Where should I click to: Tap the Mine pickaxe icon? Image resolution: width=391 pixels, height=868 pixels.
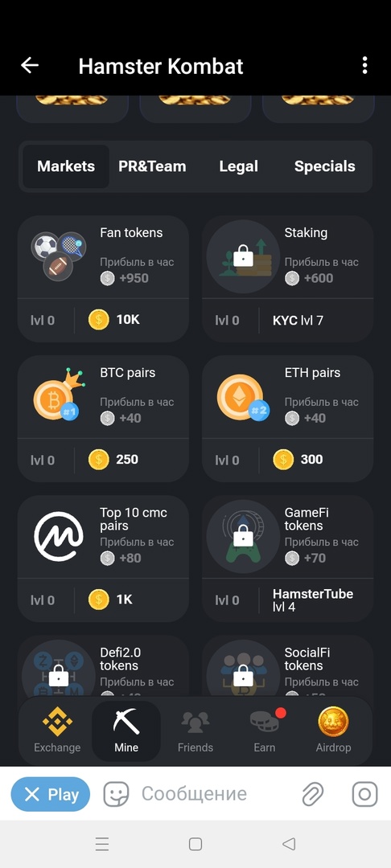[126, 721]
